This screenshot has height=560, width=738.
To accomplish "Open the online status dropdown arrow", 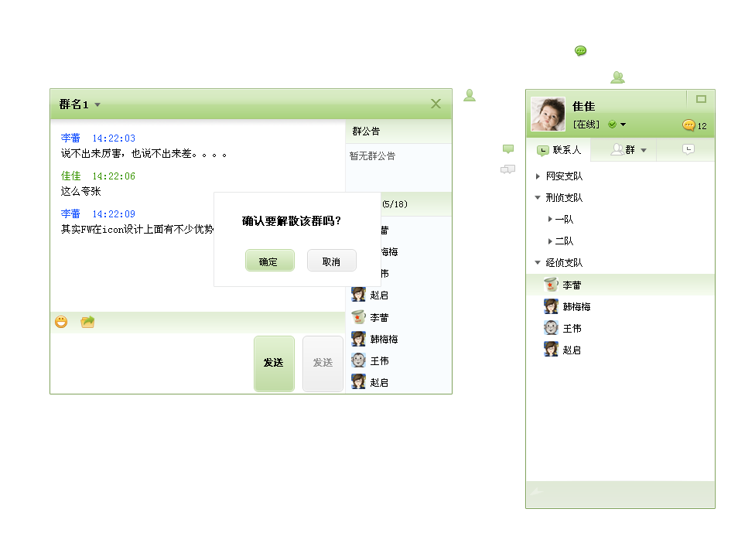I will click(624, 125).
